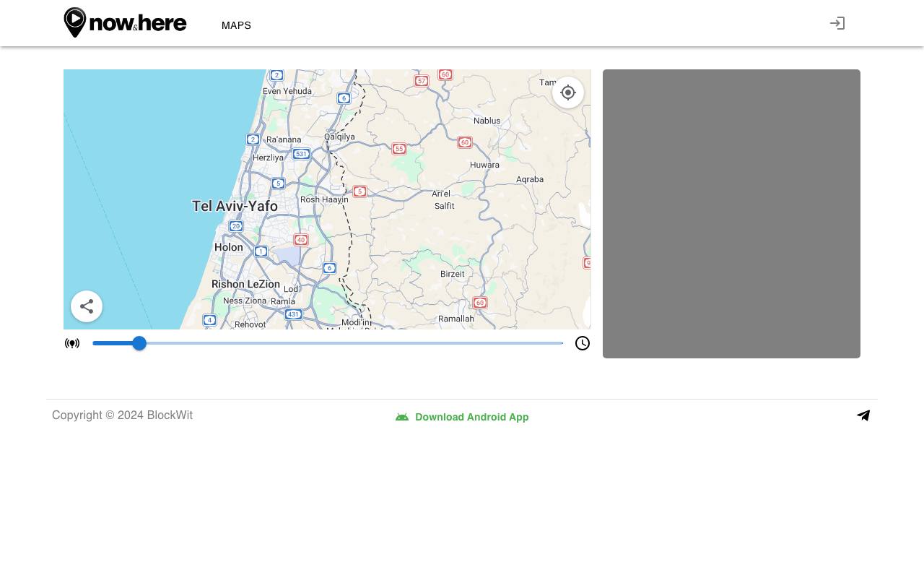
Task: Click the gray side panel
Action: point(731,214)
